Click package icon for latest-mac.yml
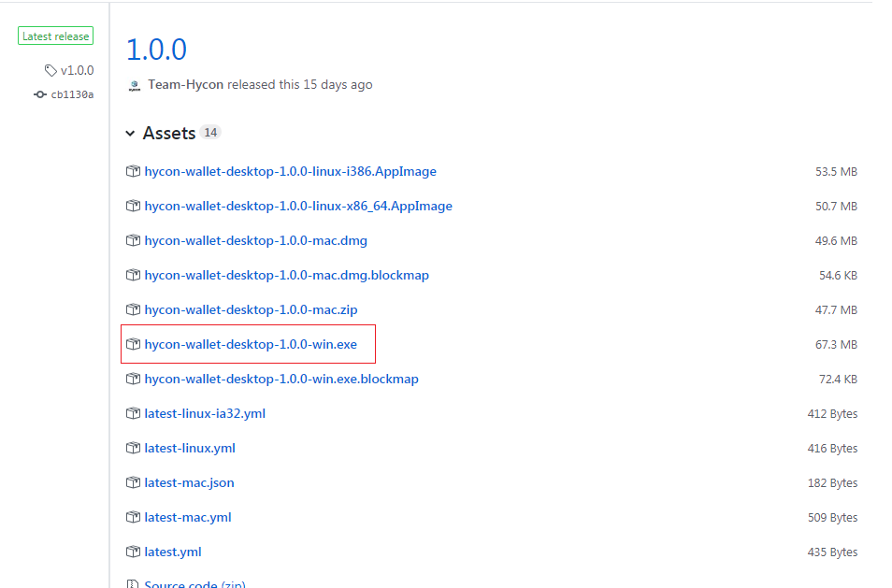Image resolution: width=892 pixels, height=588 pixels. click(133, 518)
